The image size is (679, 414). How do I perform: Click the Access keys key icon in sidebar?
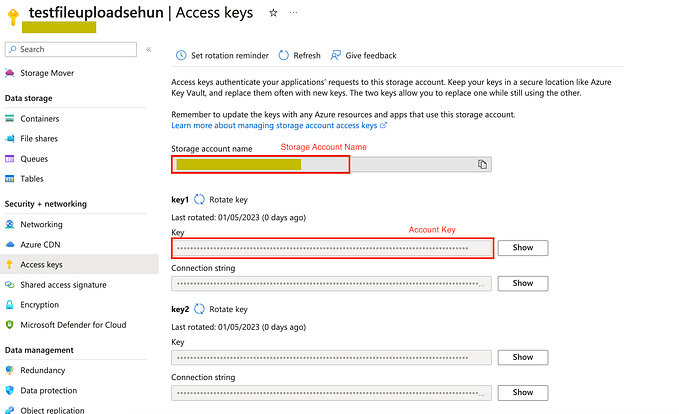tap(10, 265)
